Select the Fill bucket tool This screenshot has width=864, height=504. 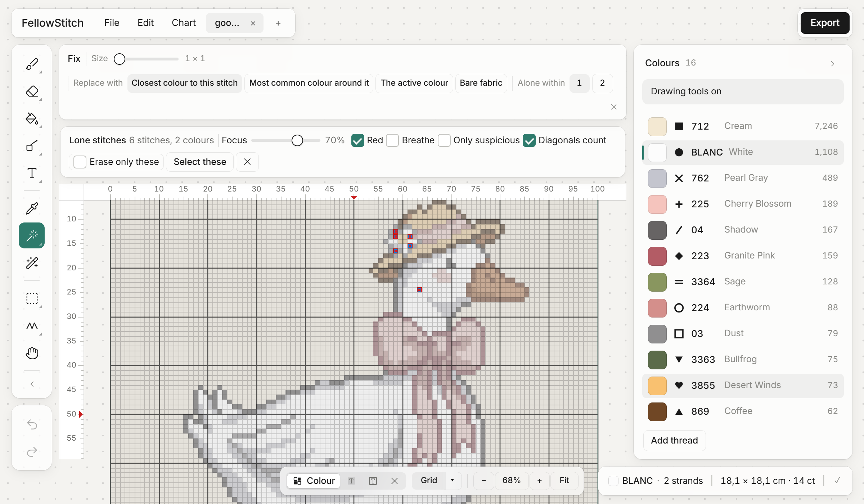pyautogui.click(x=32, y=119)
